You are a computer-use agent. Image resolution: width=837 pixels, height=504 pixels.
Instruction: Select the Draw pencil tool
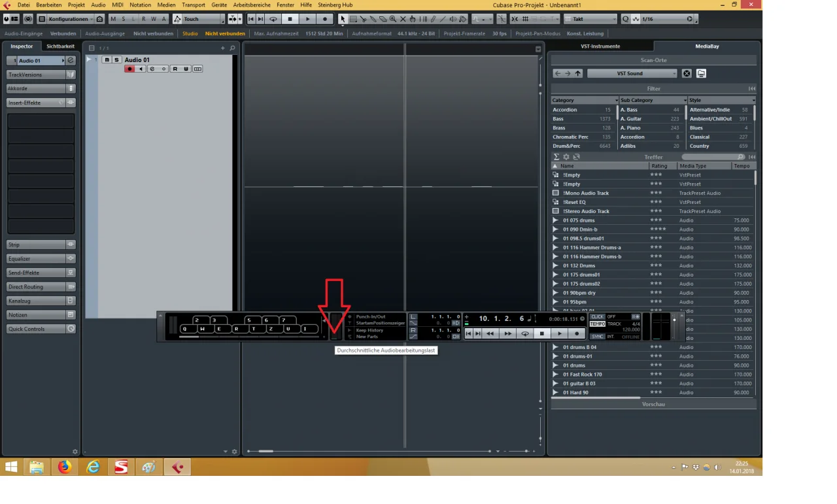point(433,19)
